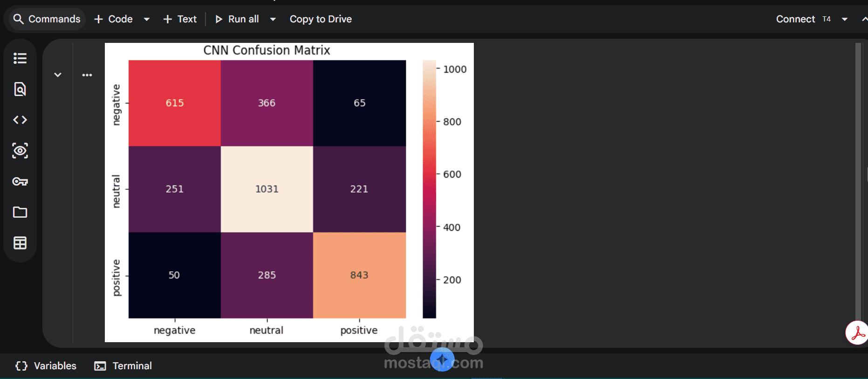Click the colorbar 200 tick label
Viewport: 868px width, 379px height.
pyautogui.click(x=452, y=280)
